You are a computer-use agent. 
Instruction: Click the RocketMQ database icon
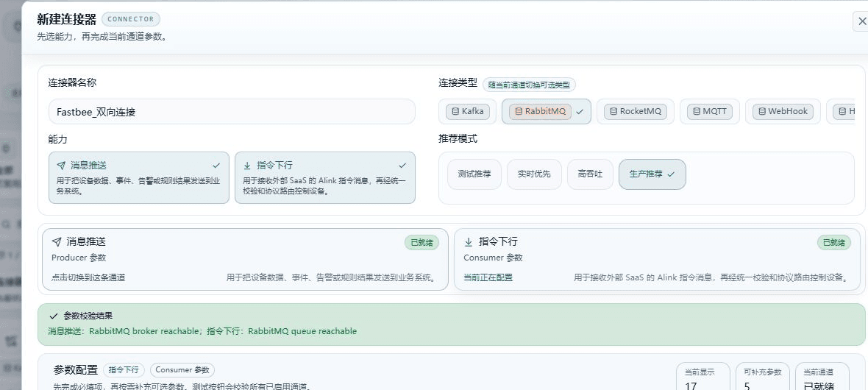coord(613,111)
